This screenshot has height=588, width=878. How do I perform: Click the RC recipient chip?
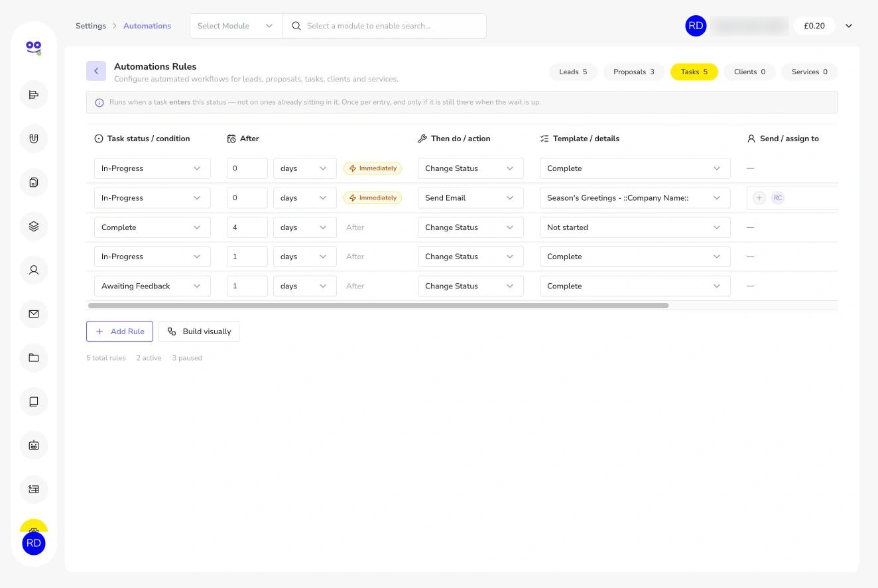(x=778, y=198)
